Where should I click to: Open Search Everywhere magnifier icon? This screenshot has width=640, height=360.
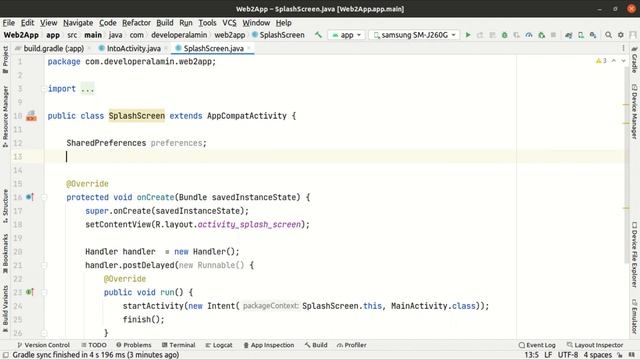point(608,35)
